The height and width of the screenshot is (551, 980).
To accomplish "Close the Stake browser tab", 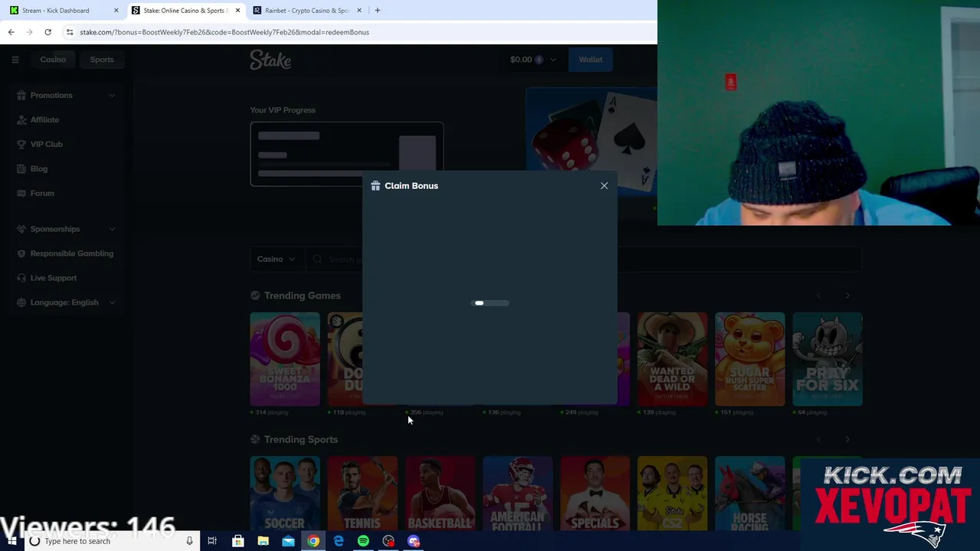I will [237, 11].
